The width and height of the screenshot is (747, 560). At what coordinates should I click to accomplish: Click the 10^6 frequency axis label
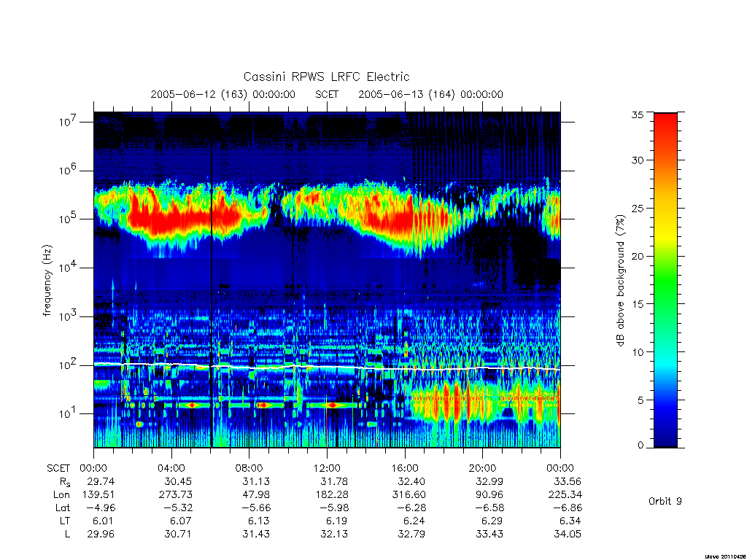(68, 170)
